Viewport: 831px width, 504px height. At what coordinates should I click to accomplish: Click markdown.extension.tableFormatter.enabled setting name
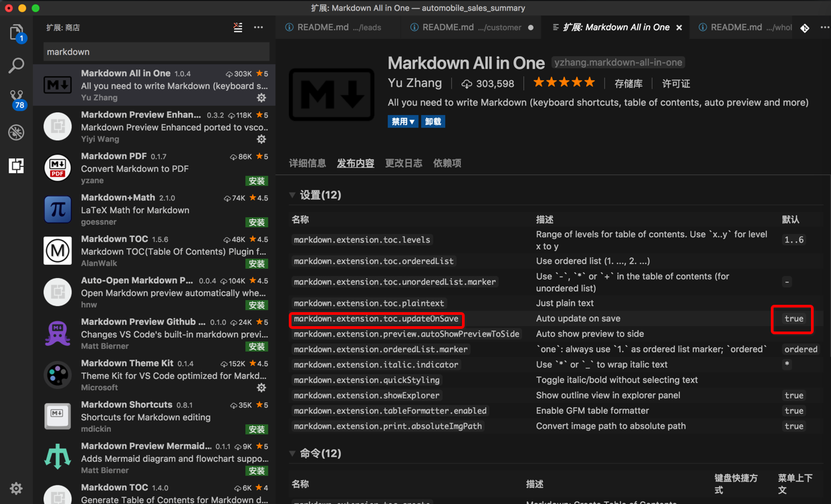click(x=390, y=411)
